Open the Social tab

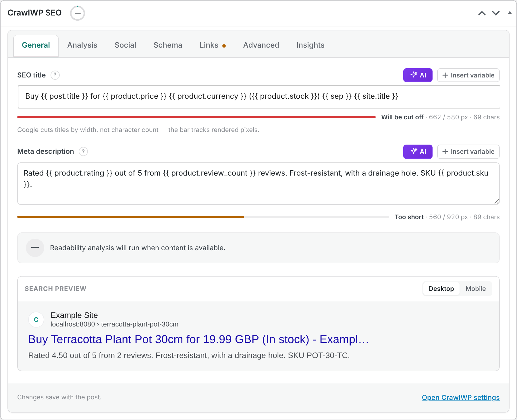pyautogui.click(x=125, y=45)
